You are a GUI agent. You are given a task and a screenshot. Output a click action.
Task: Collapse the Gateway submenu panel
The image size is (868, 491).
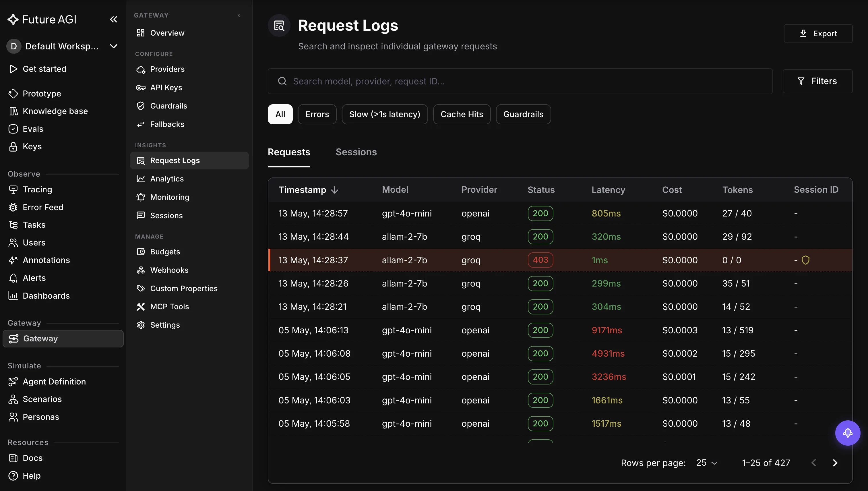coord(239,15)
